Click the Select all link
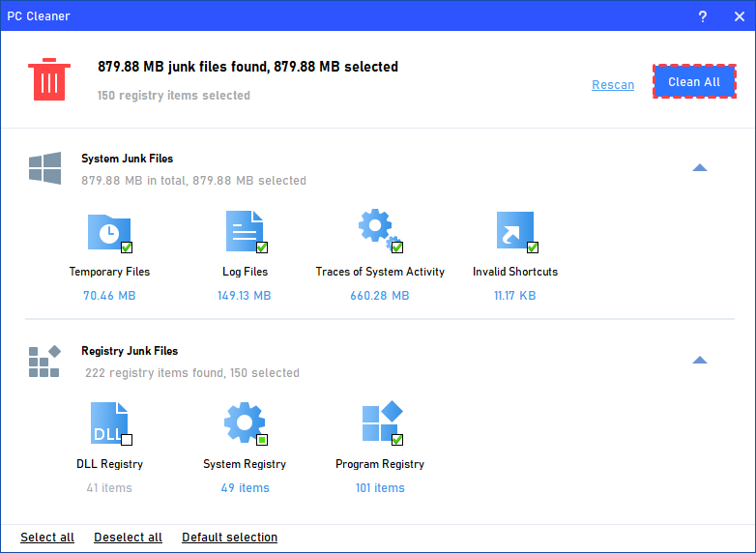Screen dimensions: 756x553 [47, 538]
